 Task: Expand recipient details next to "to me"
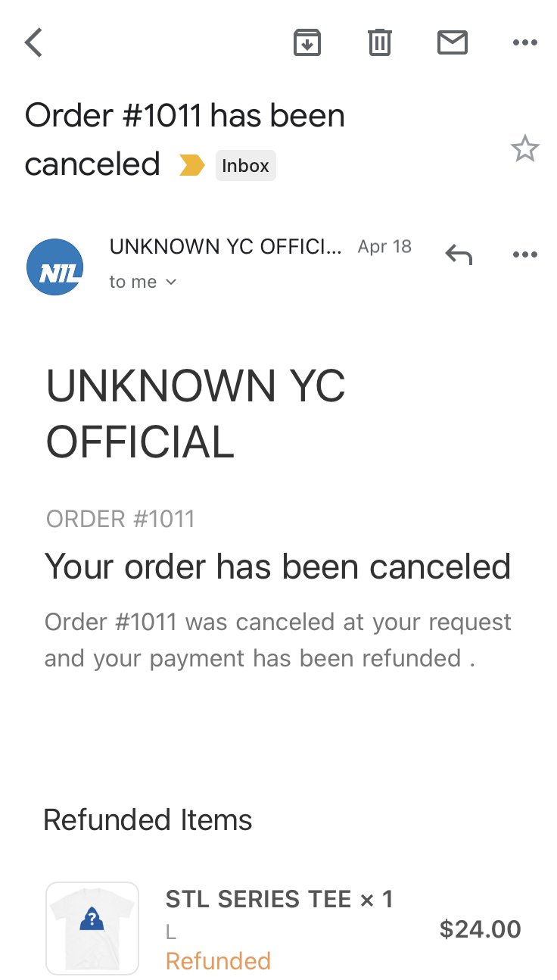coord(170,282)
